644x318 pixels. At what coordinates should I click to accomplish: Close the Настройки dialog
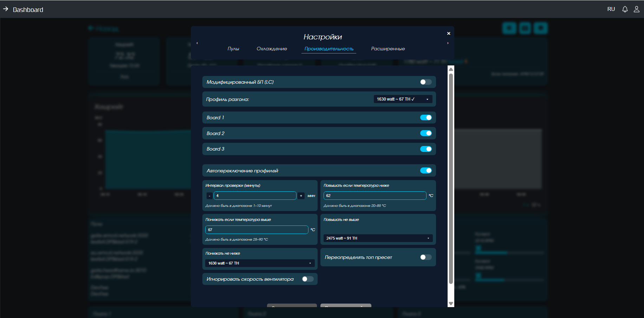449,33
